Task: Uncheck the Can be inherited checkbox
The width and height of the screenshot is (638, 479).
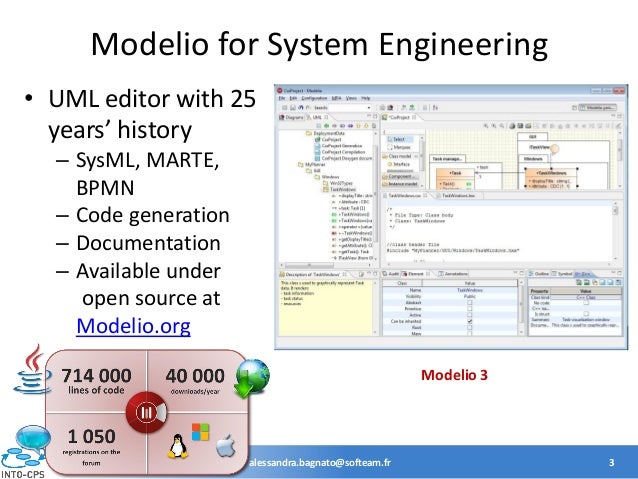Action: click(470, 321)
